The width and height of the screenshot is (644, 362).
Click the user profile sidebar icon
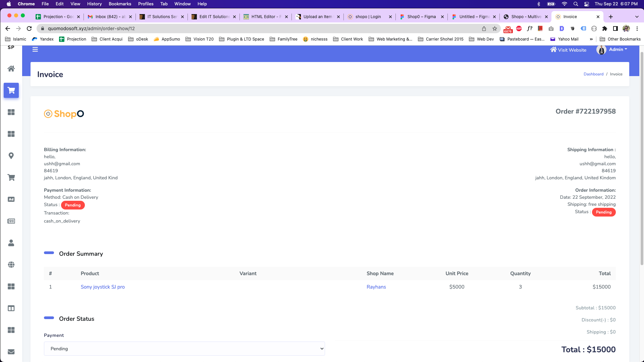point(11,243)
